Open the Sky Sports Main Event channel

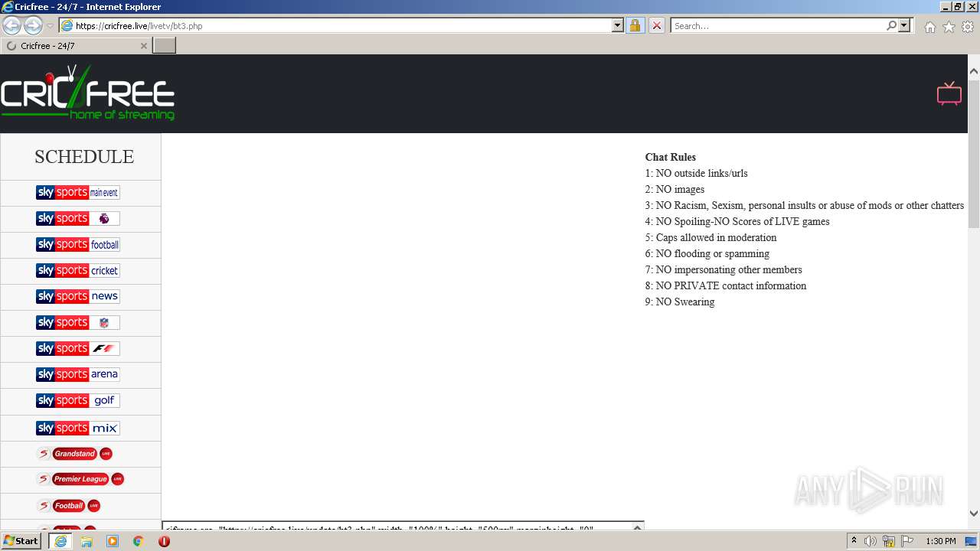(x=77, y=193)
